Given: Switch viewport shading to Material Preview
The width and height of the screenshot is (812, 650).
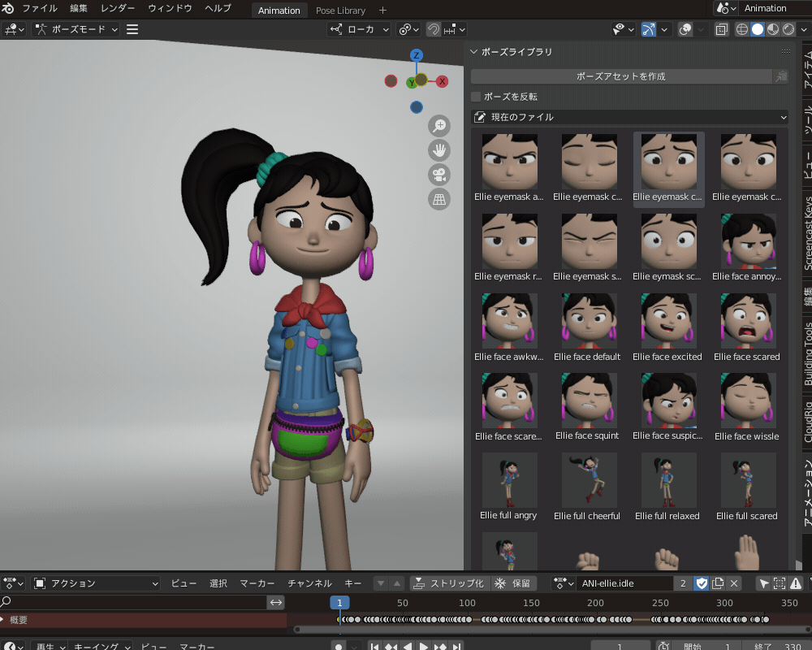Looking at the screenshot, I should [x=771, y=29].
